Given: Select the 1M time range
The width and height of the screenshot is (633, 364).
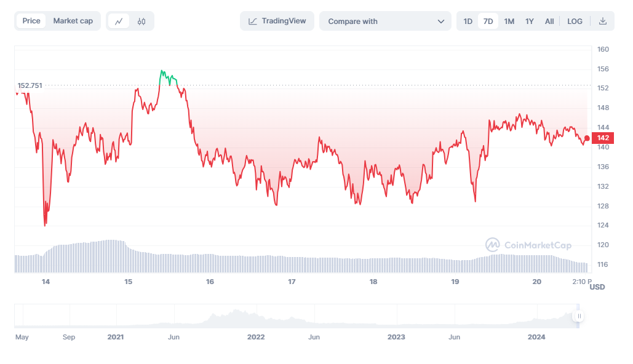Looking at the screenshot, I should (509, 21).
